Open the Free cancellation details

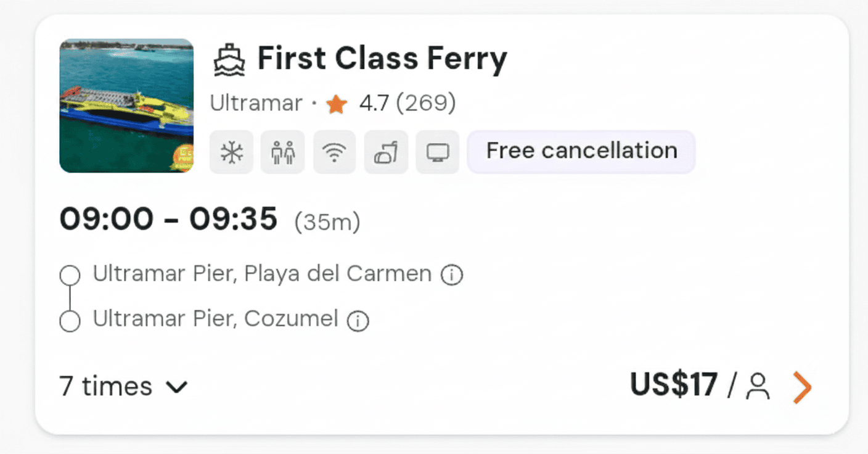coord(581,151)
